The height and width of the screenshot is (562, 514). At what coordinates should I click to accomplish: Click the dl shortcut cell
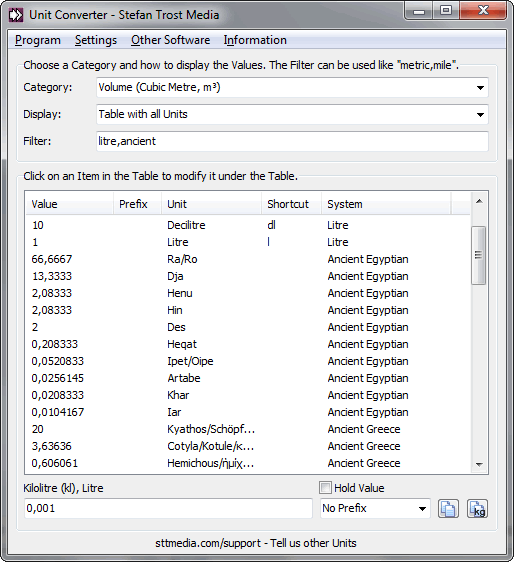click(x=271, y=225)
